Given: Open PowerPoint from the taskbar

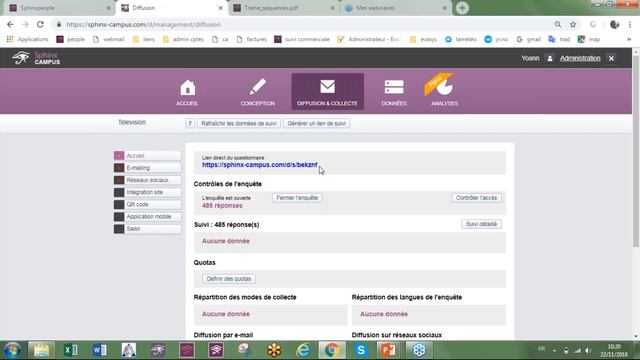Looking at the screenshot, I should point(389,350).
